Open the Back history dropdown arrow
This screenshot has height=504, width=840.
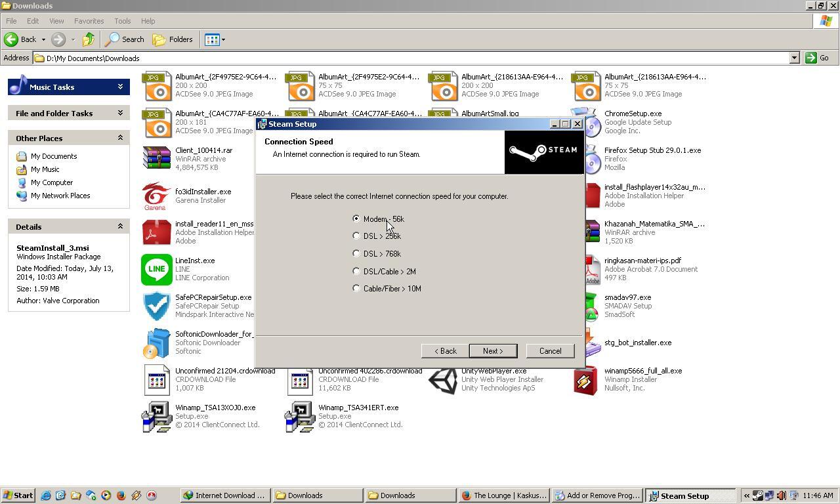43,39
